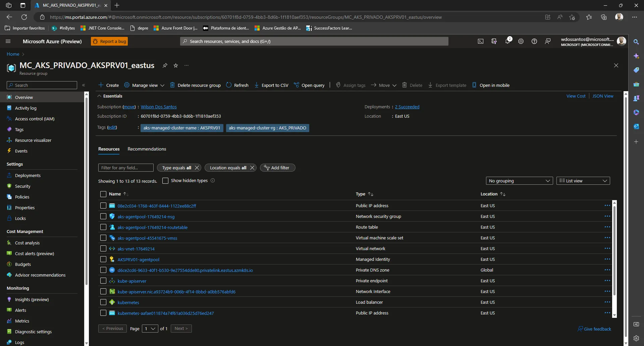
Task: Click the View Cost link
Action: pyautogui.click(x=576, y=96)
